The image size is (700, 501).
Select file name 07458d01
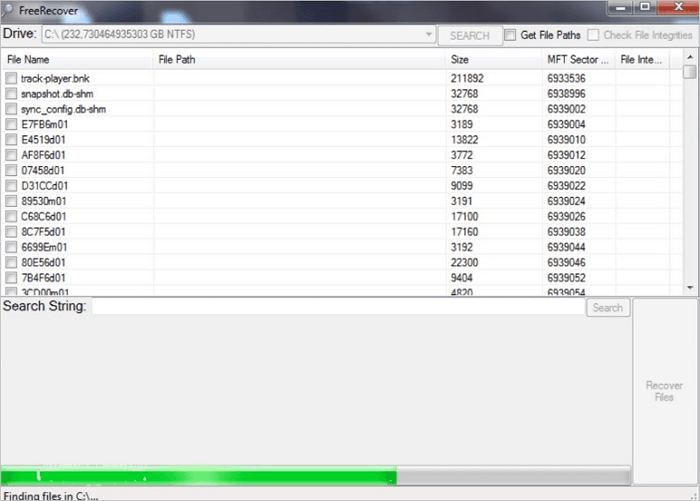pyautogui.click(x=43, y=170)
